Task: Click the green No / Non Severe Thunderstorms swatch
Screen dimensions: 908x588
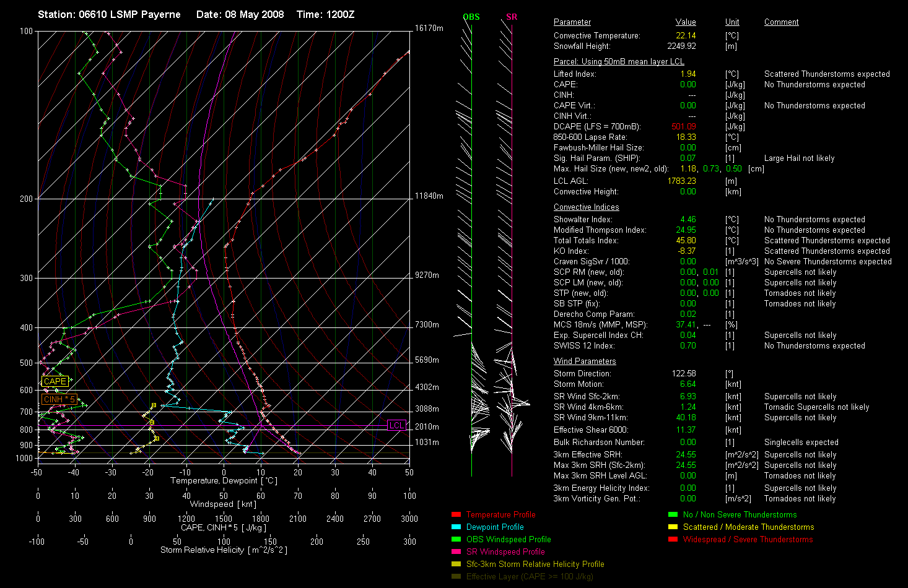Action: click(673, 514)
